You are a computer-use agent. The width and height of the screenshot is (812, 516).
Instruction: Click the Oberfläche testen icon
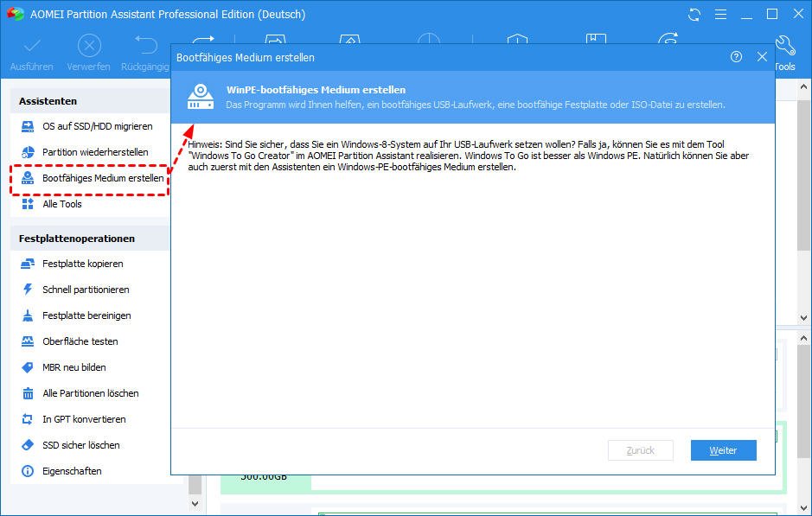(x=28, y=341)
